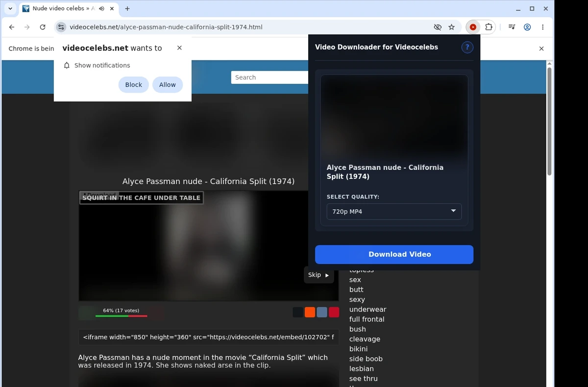Click the blue-gray share swatch
This screenshot has height=387, width=588.
(322, 312)
